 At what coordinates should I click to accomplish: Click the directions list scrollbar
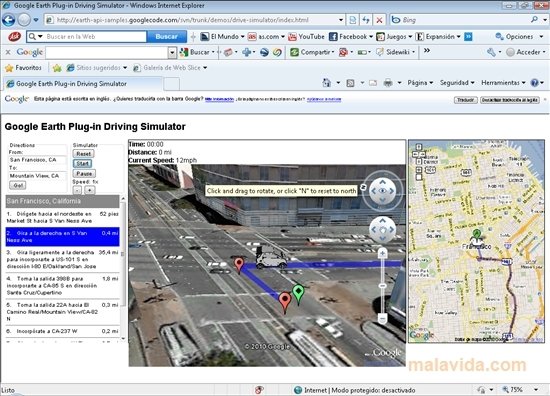coord(123,268)
